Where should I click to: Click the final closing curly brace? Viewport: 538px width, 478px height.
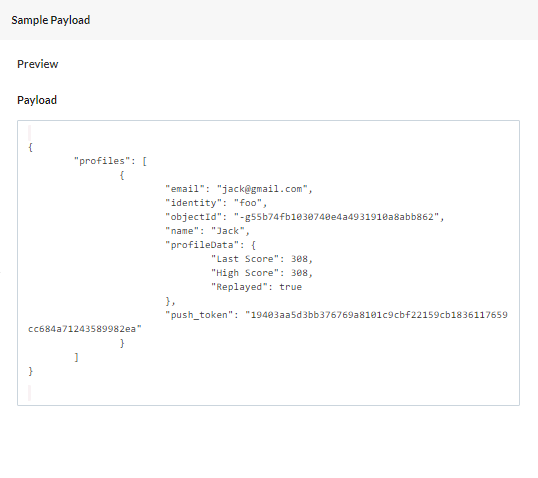[x=31, y=371]
